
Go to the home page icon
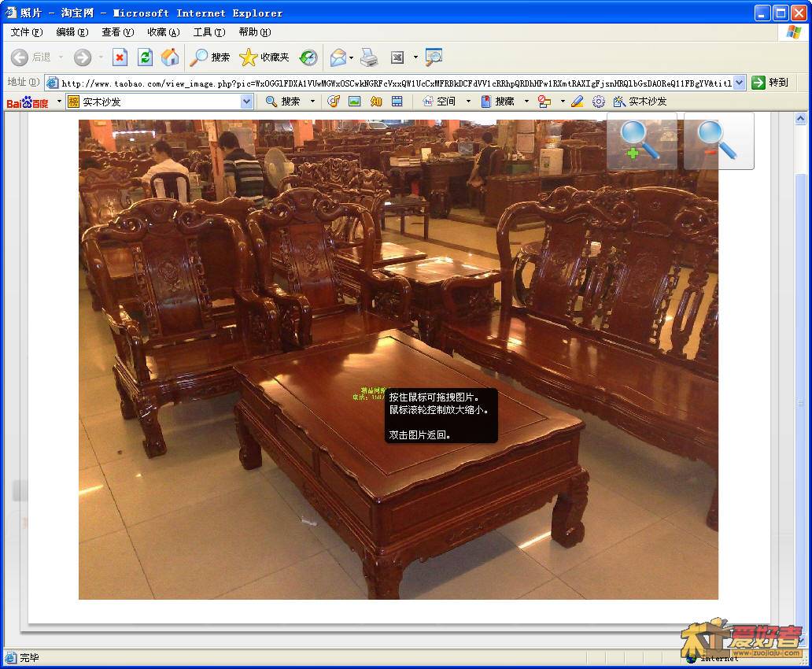170,57
